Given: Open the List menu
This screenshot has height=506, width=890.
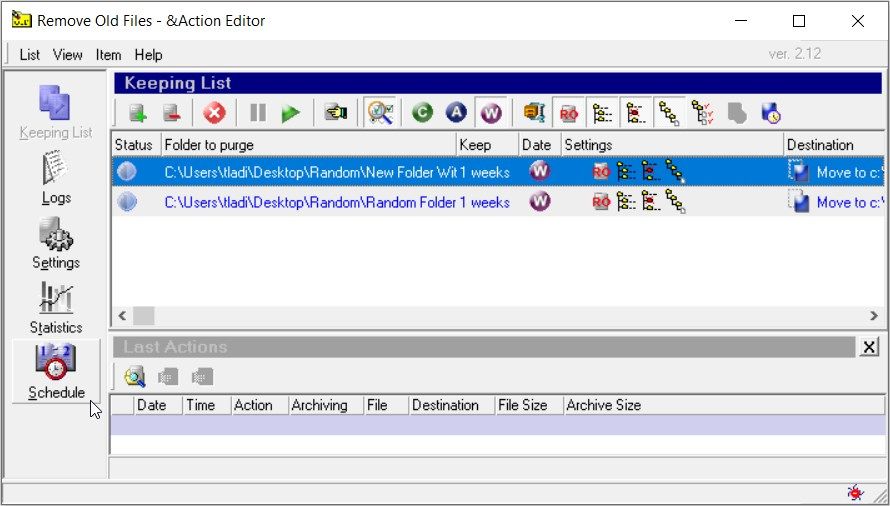Looking at the screenshot, I should coord(30,55).
